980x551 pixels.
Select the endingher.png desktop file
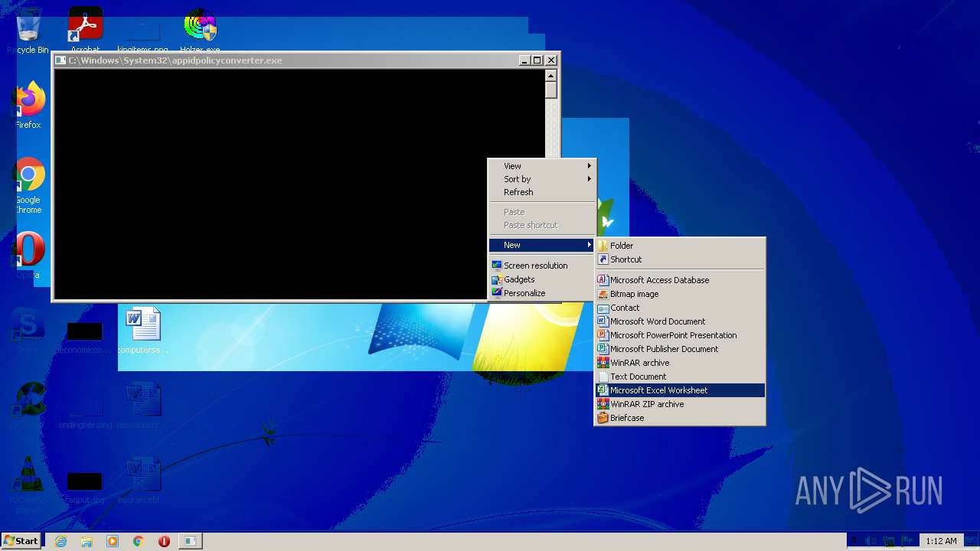pyautogui.click(x=85, y=408)
